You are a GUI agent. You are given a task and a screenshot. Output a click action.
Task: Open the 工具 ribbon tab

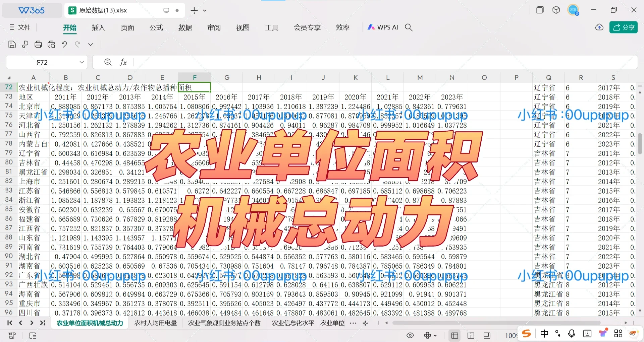tap(271, 27)
